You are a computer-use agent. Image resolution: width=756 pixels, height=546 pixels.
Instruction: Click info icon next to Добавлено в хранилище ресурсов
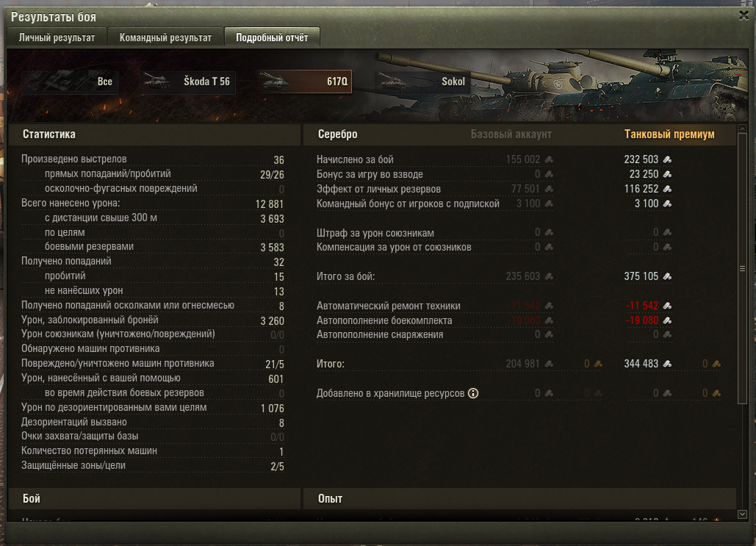(473, 393)
